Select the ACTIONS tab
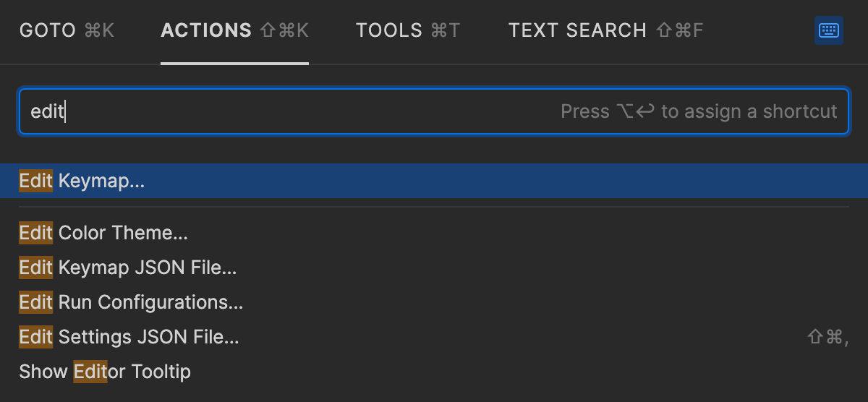The width and height of the screenshot is (868, 402). [206, 30]
